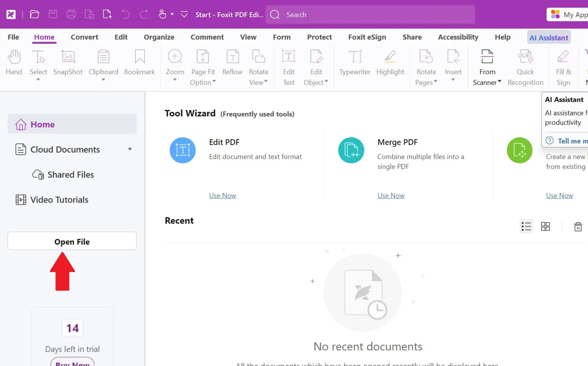Expand the Rotate View dropdown arrow
This screenshot has height=366, width=588.
click(x=266, y=81)
